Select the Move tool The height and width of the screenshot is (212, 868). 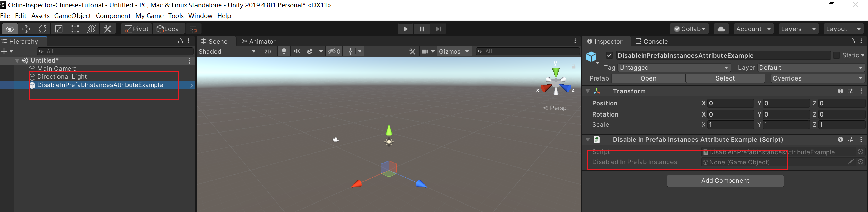pos(26,29)
